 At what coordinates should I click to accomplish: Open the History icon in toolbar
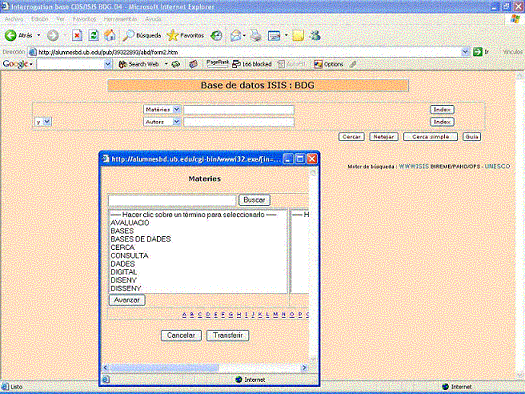point(216,35)
